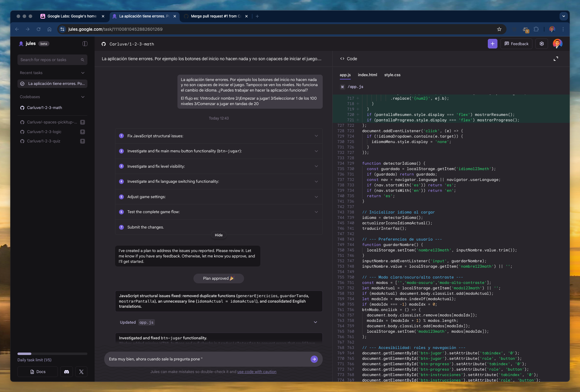Click the X social icon in footer
The image size is (580, 392).
(81, 372)
